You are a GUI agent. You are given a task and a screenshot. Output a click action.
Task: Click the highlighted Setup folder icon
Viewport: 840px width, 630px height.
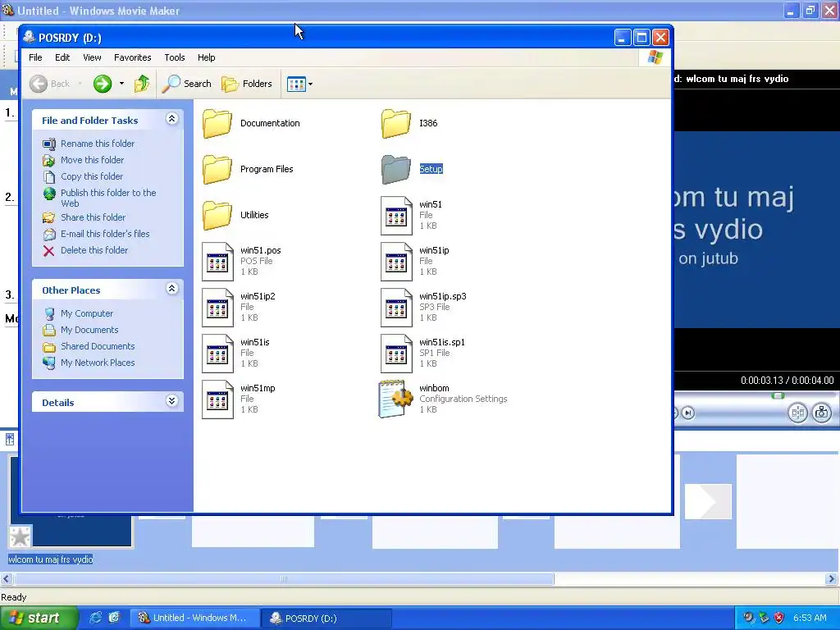coord(396,169)
